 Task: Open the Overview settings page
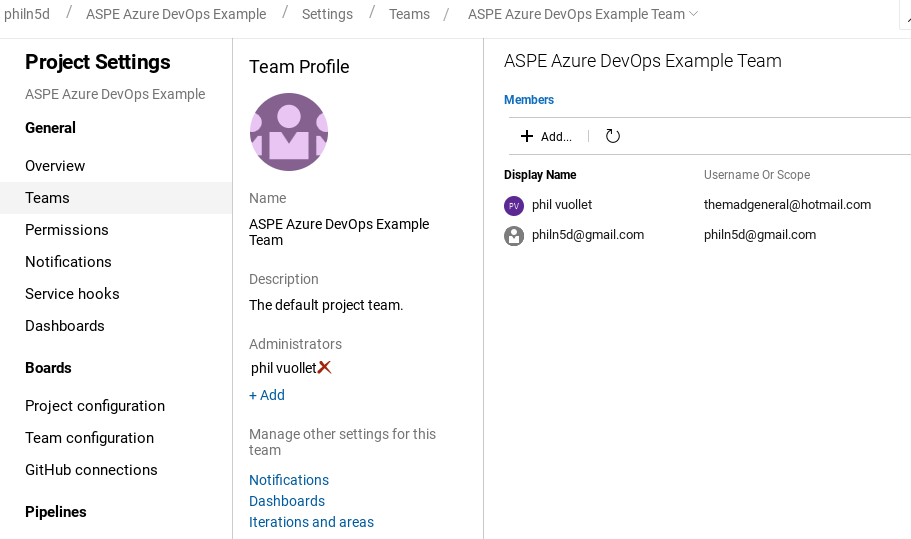(x=55, y=166)
